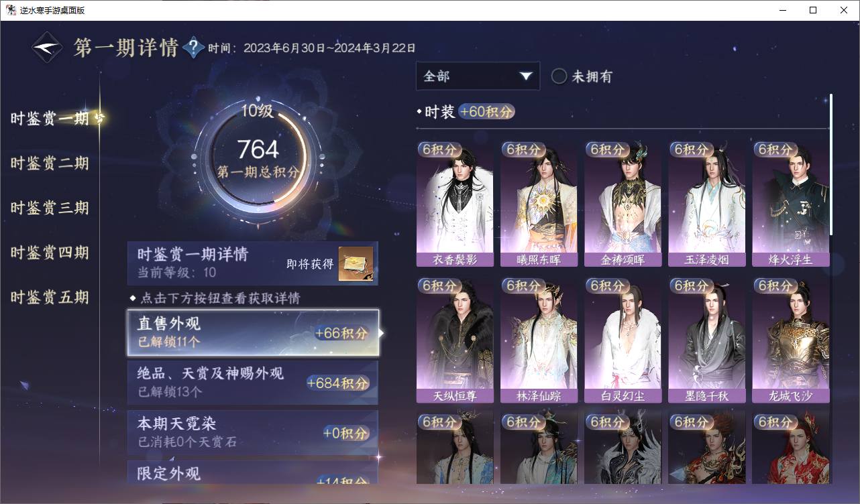Open the 龙城飞沙 armor outfit card

pos(790,340)
